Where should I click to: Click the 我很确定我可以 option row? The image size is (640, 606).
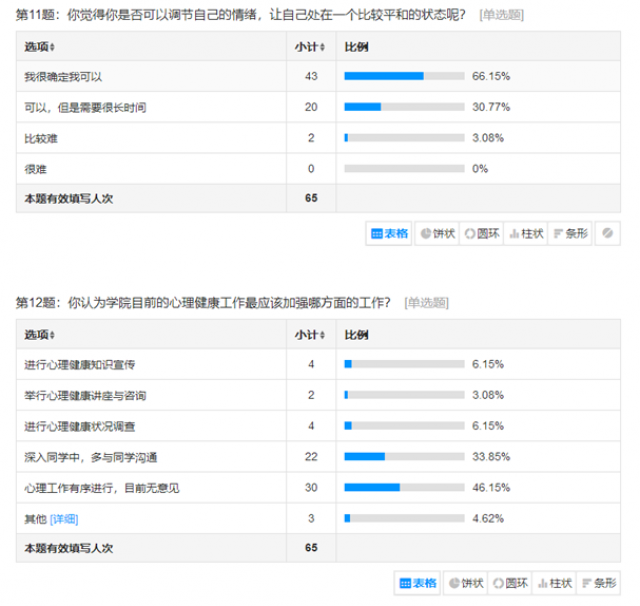click(318, 76)
